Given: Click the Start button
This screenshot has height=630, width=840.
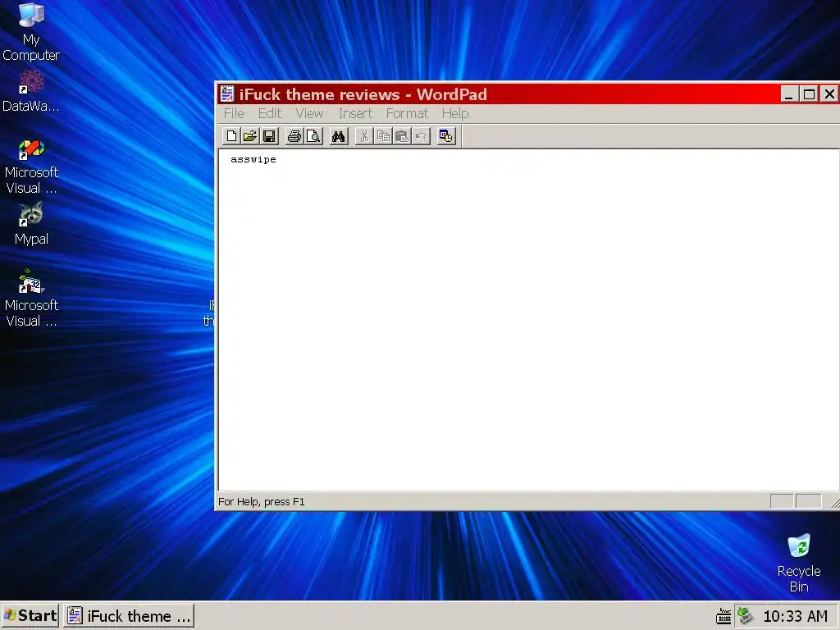Looking at the screenshot, I should click(30, 615).
